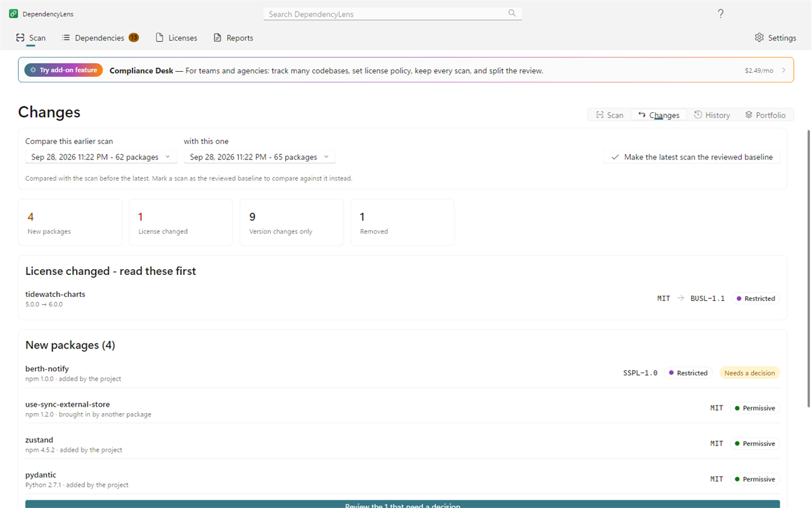812x508 pixels.
Task: Click the DependencyLens logo icon
Action: (14, 14)
